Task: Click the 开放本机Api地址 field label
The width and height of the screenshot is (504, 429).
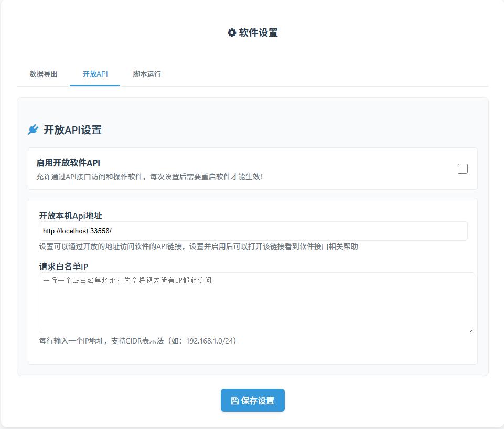Action: 70,216
